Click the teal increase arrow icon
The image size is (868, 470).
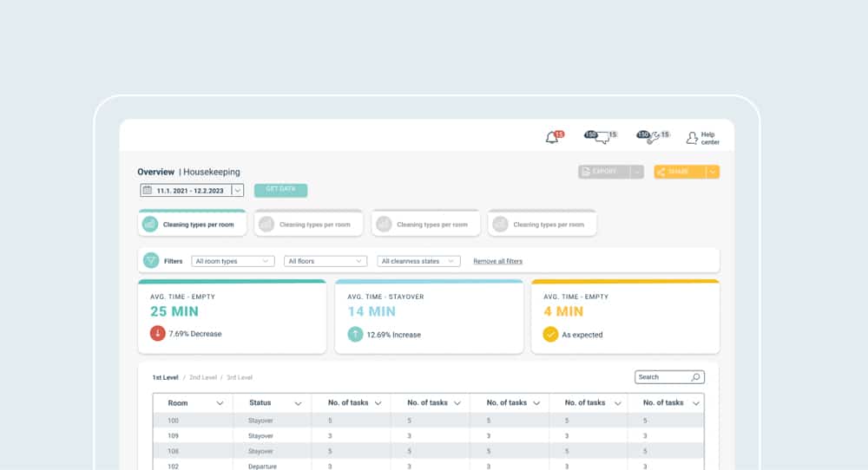point(355,335)
